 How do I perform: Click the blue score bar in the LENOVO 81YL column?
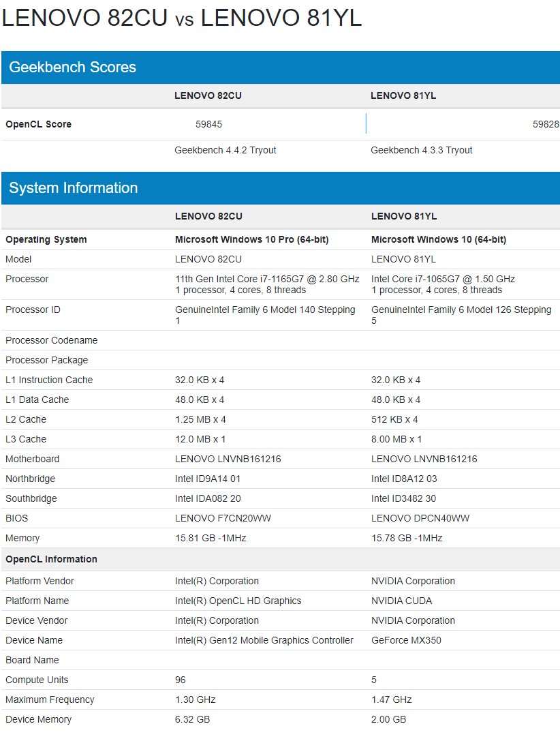[x=366, y=123]
